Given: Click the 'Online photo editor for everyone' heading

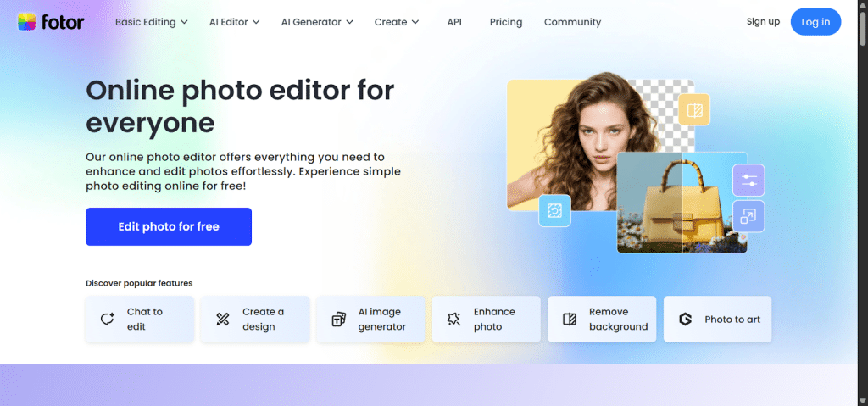Looking at the screenshot, I should coord(240,106).
